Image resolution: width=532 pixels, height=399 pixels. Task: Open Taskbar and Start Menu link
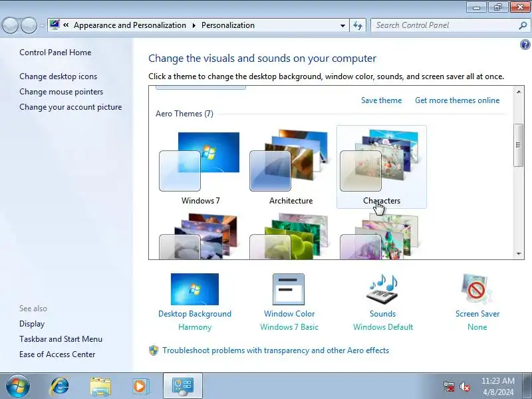tap(61, 339)
